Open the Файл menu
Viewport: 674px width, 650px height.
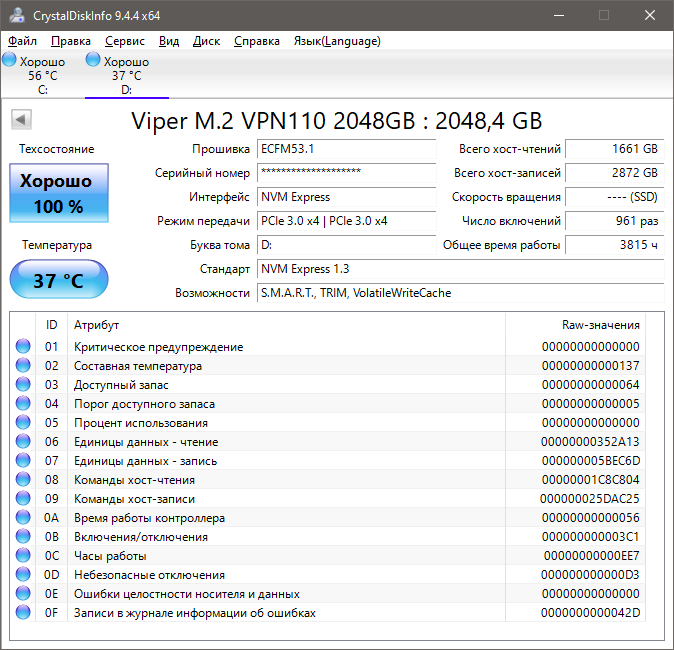point(22,41)
